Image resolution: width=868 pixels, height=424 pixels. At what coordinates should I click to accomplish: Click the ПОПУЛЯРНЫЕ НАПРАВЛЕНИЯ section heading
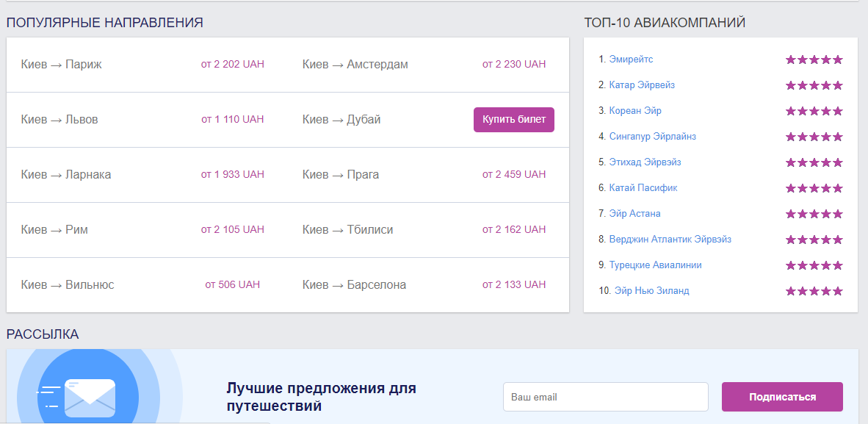(104, 23)
